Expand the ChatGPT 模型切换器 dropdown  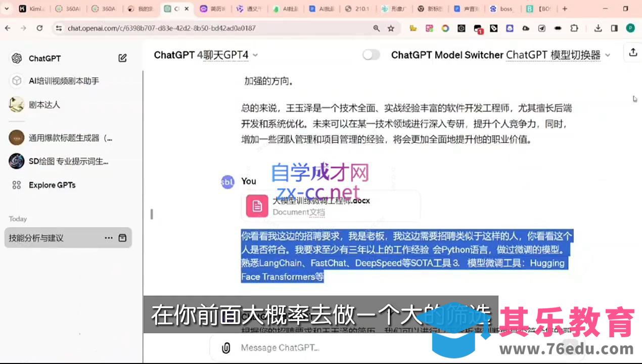coord(608,55)
